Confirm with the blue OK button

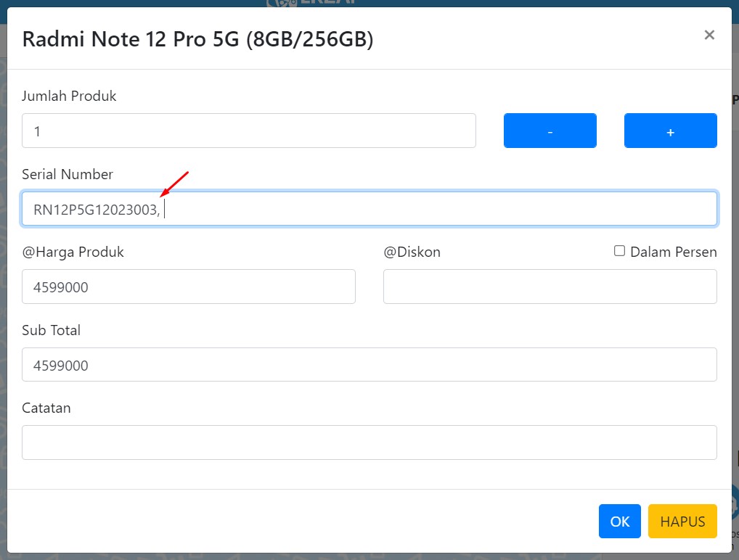[620, 521]
